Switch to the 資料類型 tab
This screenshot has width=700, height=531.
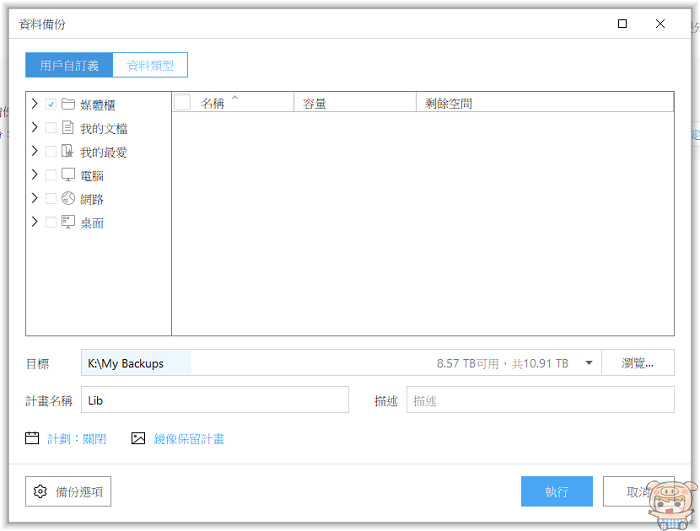[x=150, y=66]
